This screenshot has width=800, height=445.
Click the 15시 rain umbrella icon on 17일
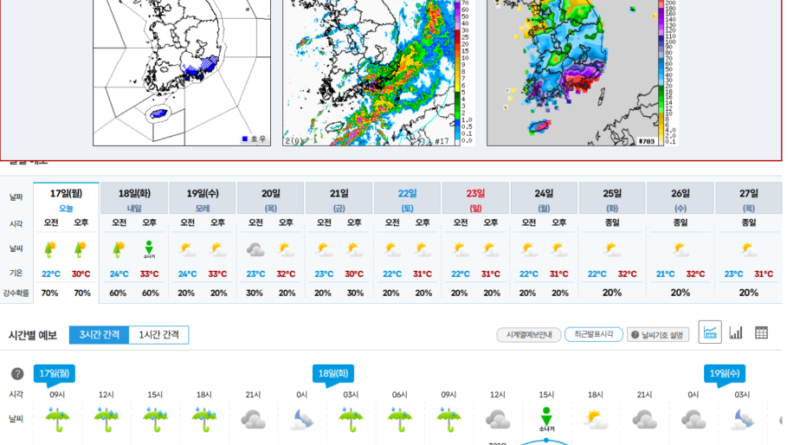click(x=155, y=419)
